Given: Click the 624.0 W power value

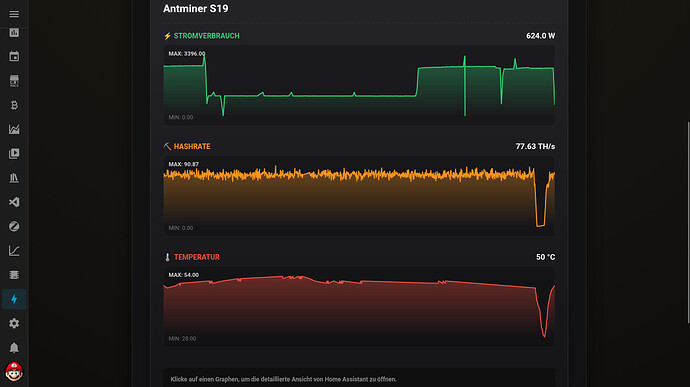Looking at the screenshot, I should [540, 36].
